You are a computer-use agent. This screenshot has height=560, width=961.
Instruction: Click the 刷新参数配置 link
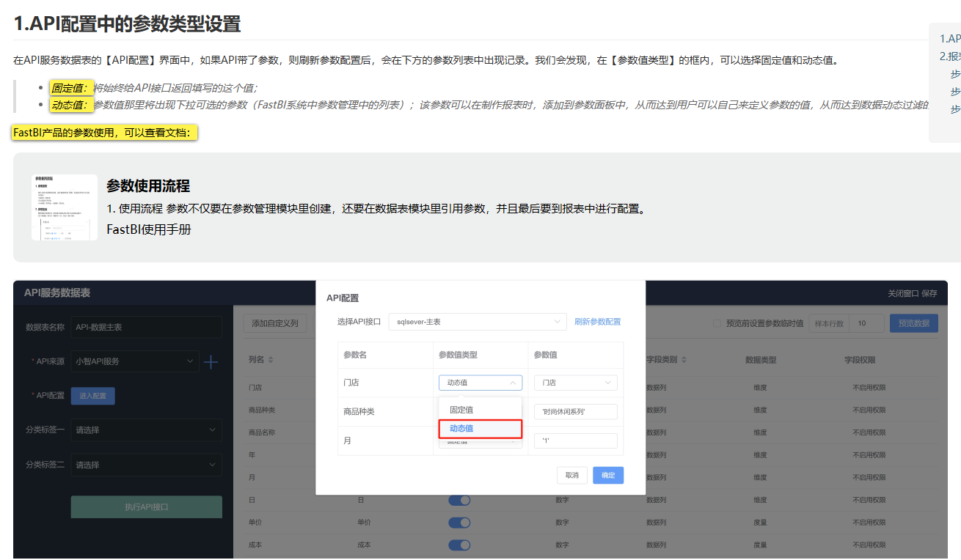[597, 322]
